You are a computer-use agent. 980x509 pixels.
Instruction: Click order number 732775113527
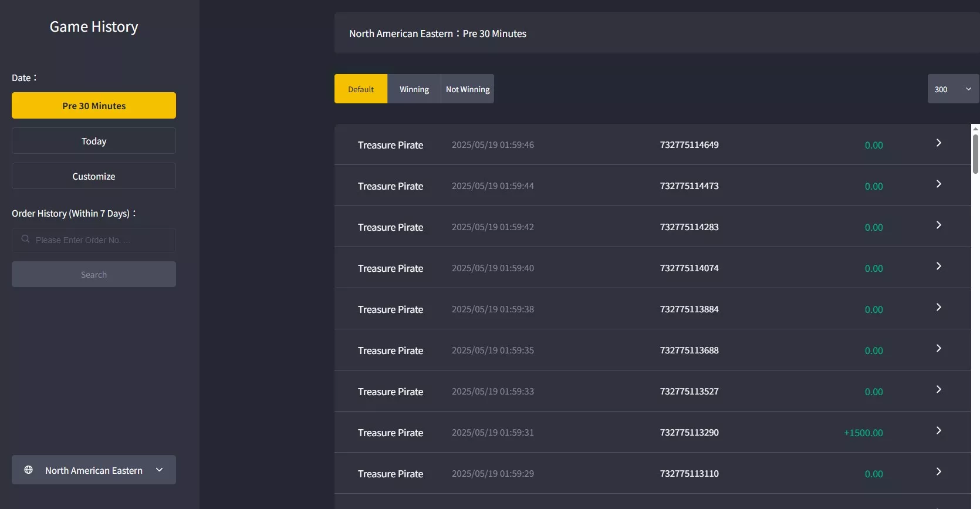click(x=689, y=392)
